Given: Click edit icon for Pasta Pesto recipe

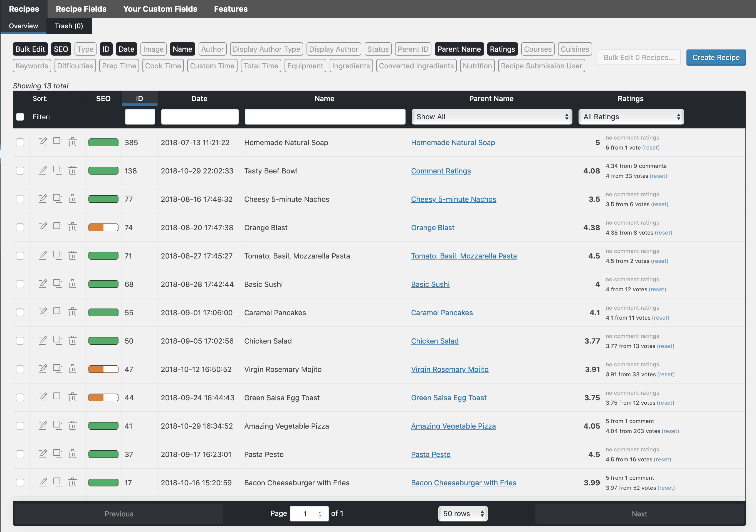Looking at the screenshot, I should [x=43, y=454].
